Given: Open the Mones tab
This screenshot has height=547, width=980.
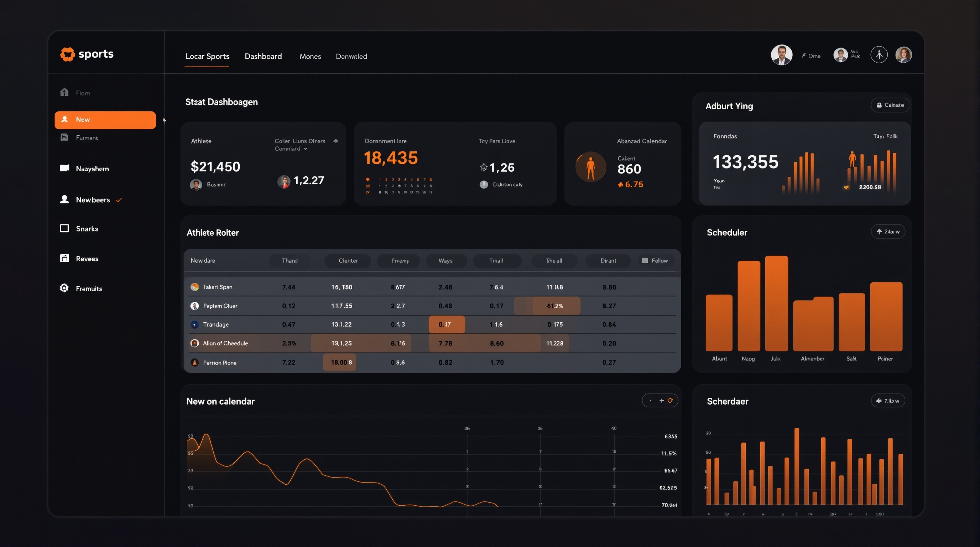Looking at the screenshot, I should click(x=310, y=56).
